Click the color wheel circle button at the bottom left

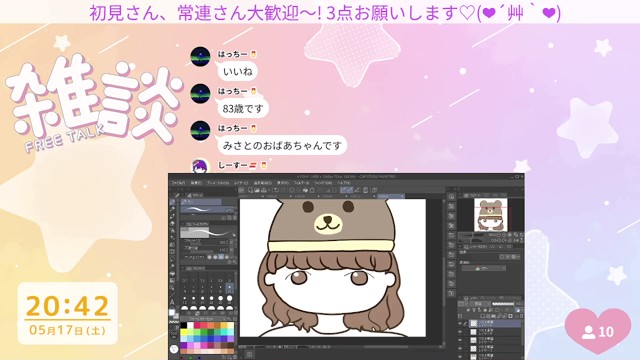click(x=174, y=349)
